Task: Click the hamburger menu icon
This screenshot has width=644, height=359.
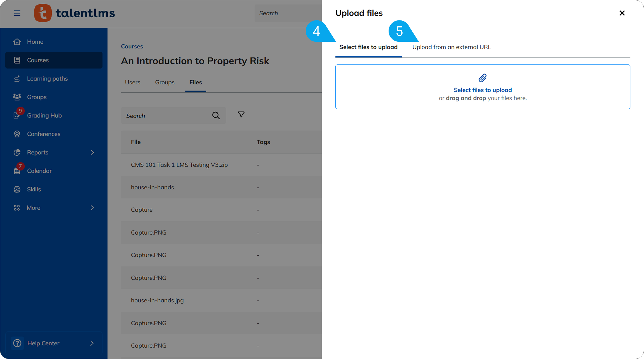Action: [17, 13]
